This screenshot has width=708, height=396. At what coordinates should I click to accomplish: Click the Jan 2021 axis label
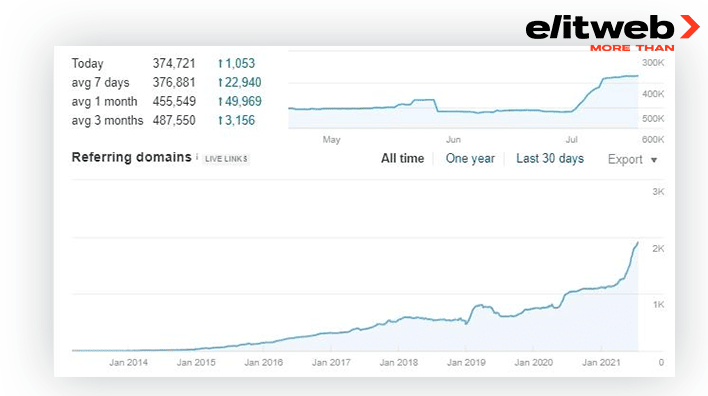tap(601, 362)
